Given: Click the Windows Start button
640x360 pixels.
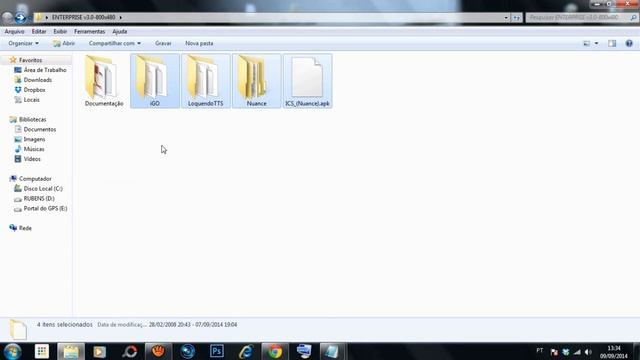Looking at the screenshot, I should pos(13,351).
